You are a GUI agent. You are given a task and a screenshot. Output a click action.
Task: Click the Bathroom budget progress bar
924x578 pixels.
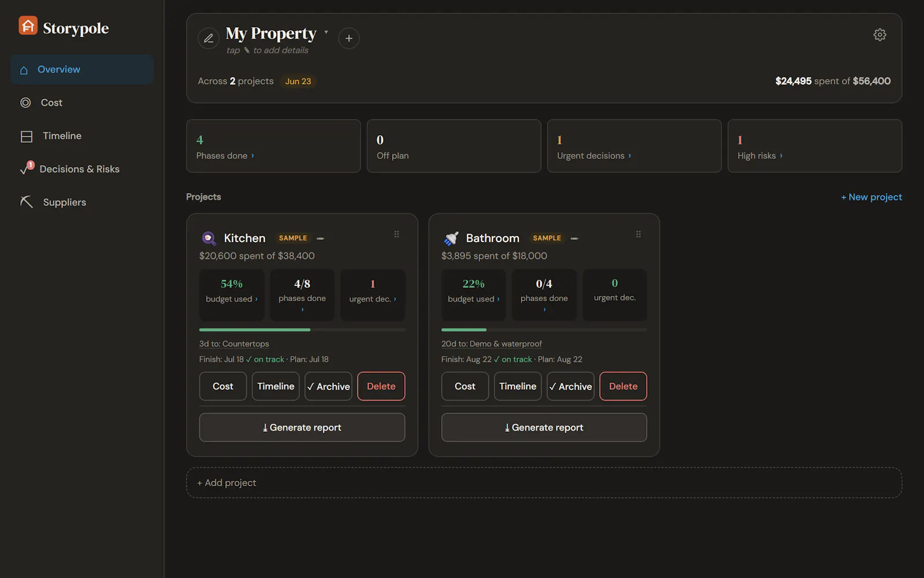pos(544,329)
